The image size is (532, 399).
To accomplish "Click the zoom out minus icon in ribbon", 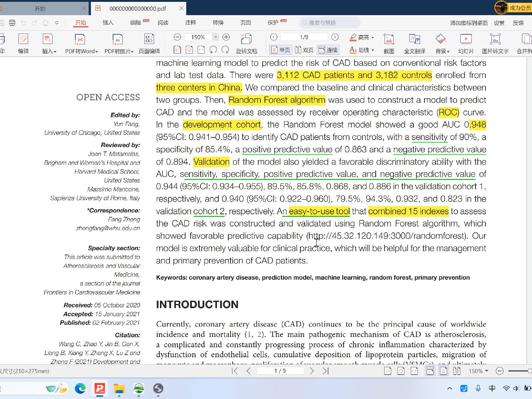I will (177, 37).
